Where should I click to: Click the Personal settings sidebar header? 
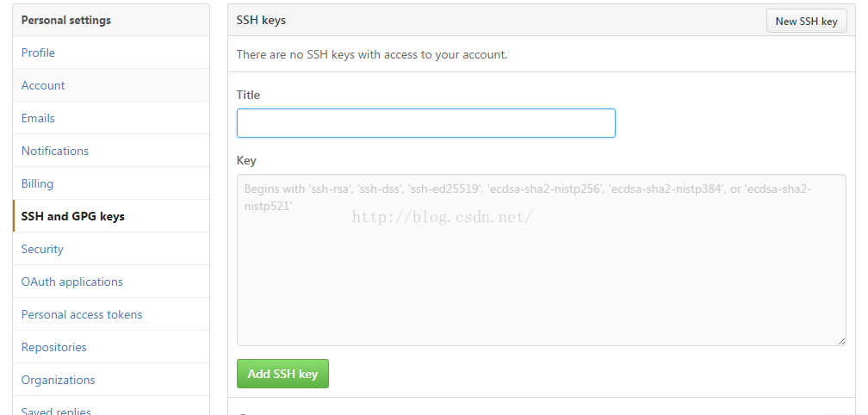click(x=66, y=20)
